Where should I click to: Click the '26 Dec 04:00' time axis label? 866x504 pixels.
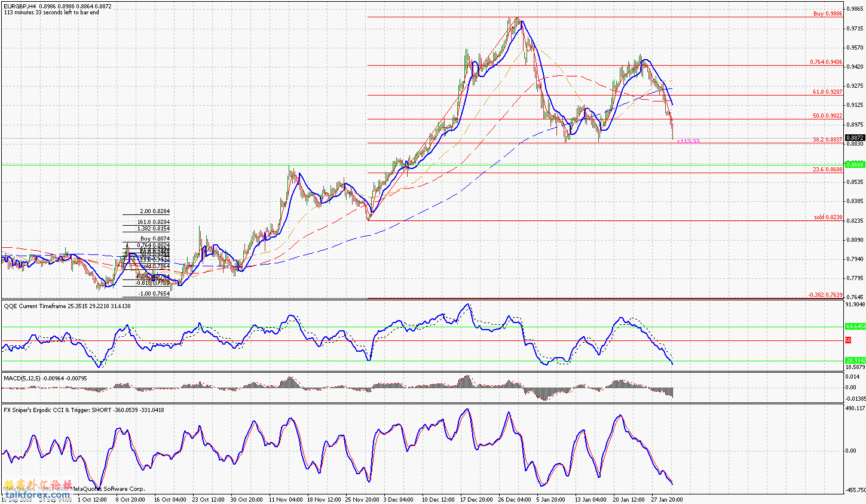tap(515, 499)
